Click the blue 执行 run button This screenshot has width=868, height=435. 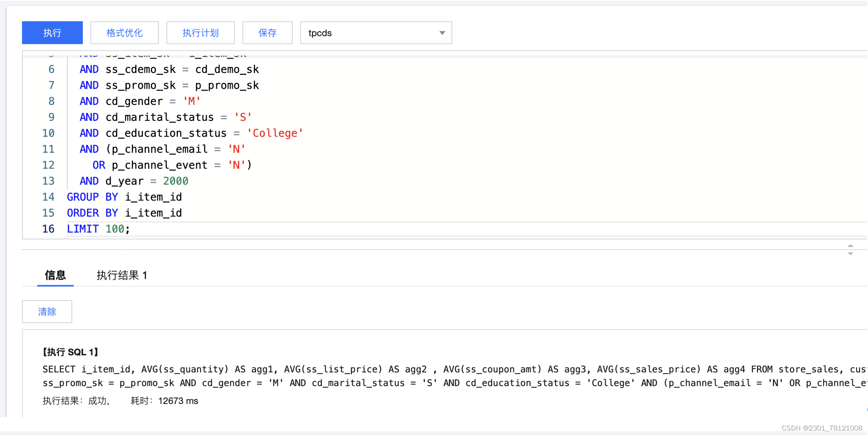[x=52, y=33]
